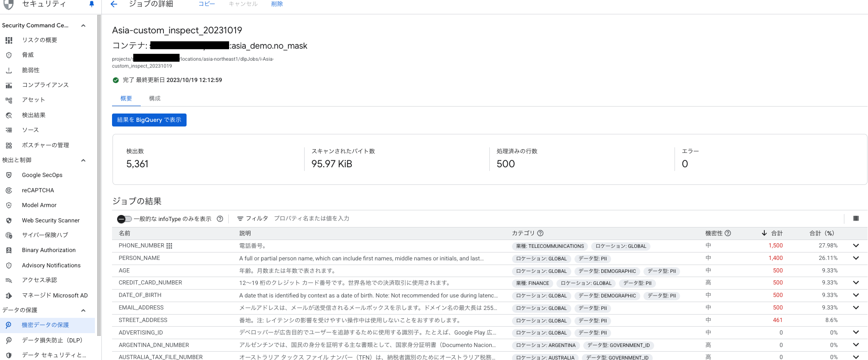Image resolution: width=868 pixels, height=360 pixels.
Task: Collapse the 検出と制御 section
Action: (x=83, y=160)
